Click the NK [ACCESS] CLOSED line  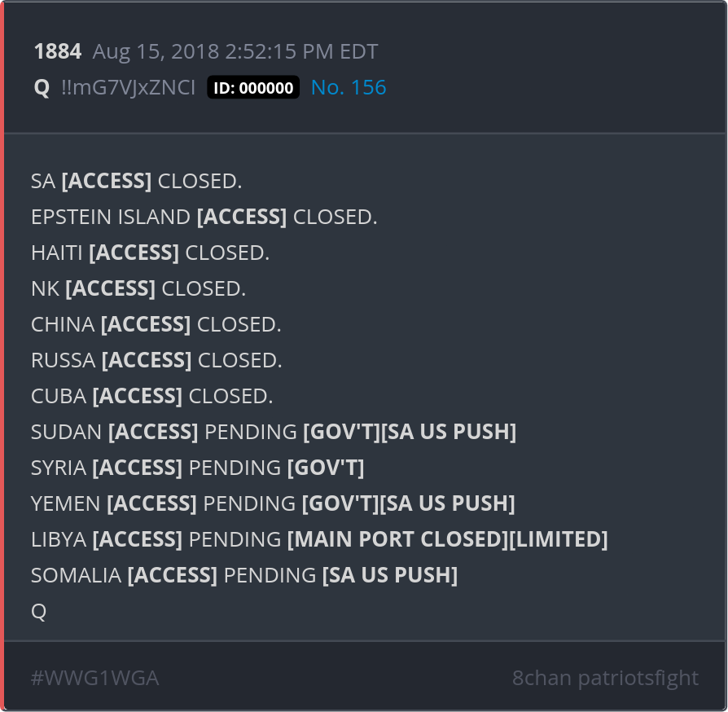pos(138,288)
